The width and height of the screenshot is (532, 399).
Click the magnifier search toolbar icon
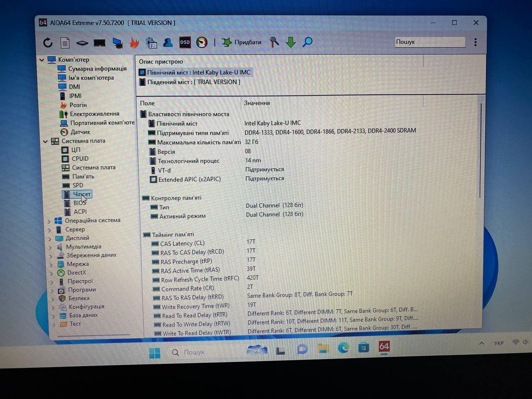308,42
